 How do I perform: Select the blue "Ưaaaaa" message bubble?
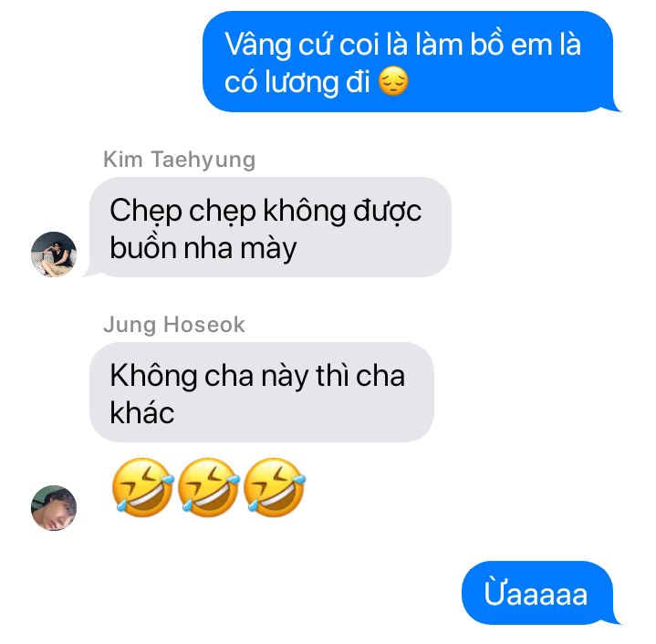pos(540,593)
